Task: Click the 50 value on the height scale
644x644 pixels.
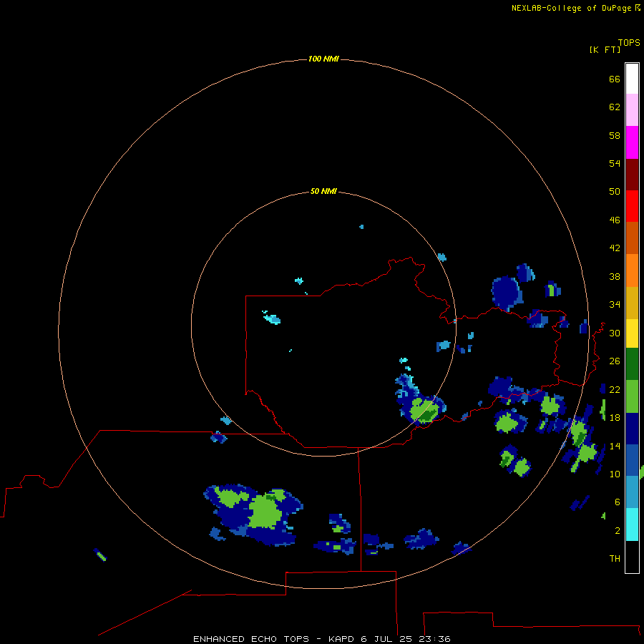Action: tap(615, 192)
